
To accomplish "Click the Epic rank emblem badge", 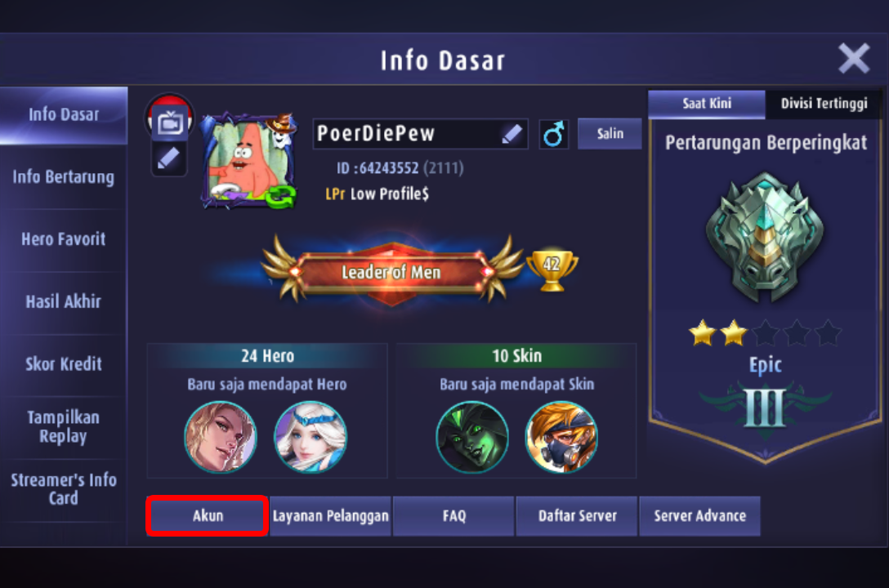I will click(765, 237).
